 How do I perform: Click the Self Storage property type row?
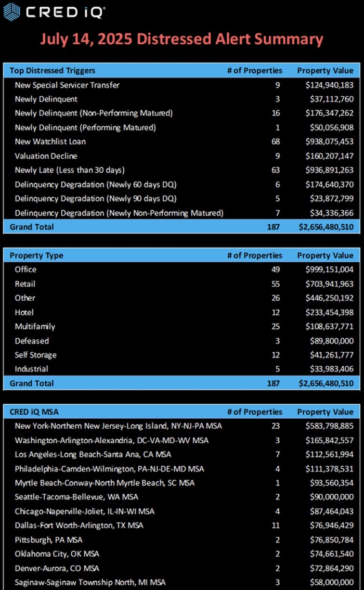coord(35,355)
